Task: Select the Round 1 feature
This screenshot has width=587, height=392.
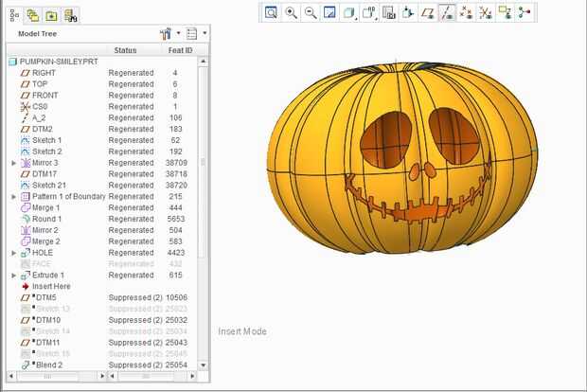Action: tap(46, 219)
